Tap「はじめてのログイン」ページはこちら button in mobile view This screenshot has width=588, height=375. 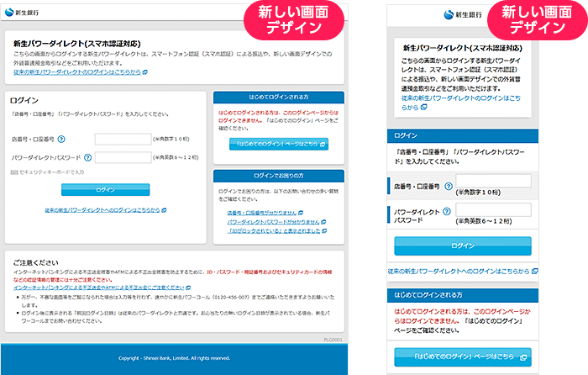tap(463, 357)
